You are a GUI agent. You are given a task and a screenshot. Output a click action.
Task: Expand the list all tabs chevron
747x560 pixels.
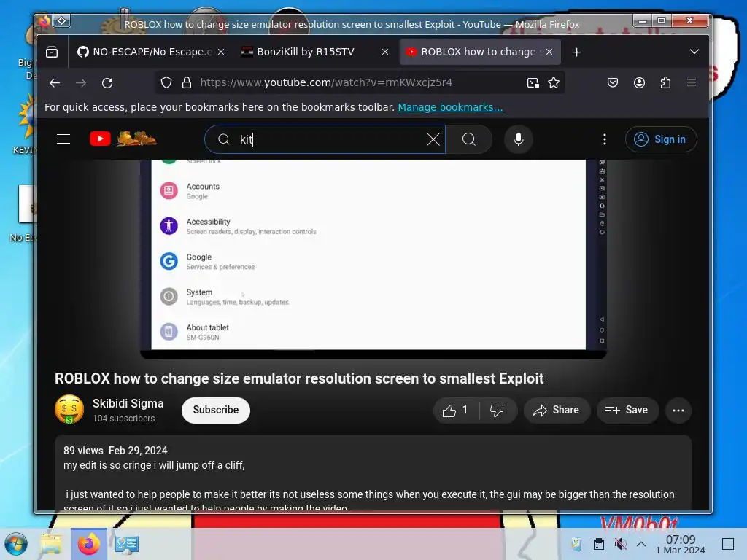click(x=694, y=52)
